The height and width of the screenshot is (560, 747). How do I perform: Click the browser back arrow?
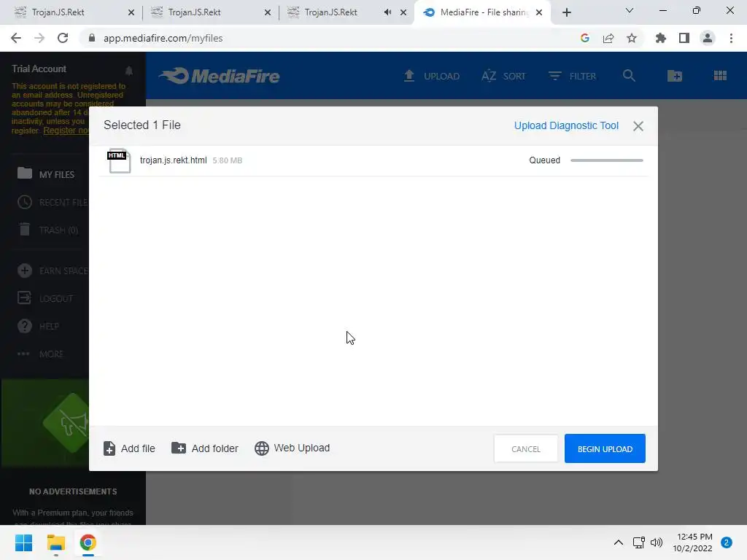[16, 38]
